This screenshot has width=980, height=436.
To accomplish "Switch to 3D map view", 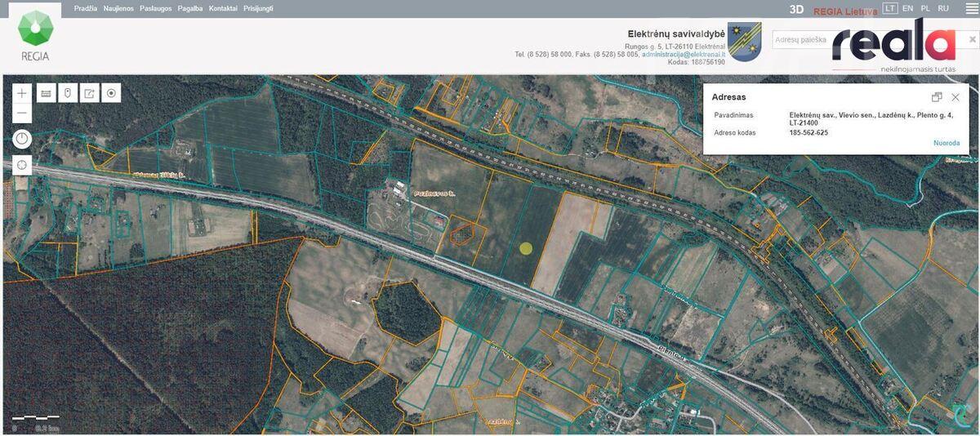I will coord(797,10).
